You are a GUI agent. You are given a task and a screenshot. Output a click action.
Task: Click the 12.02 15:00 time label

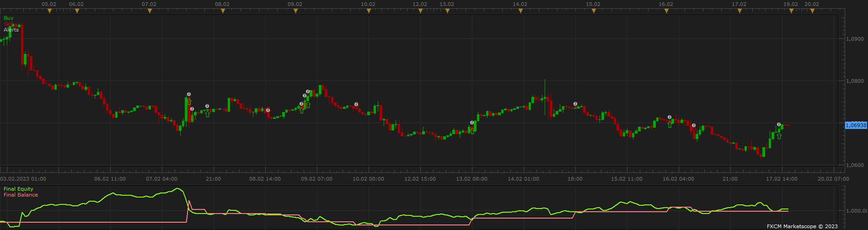pyautogui.click(x=420, y=179)
